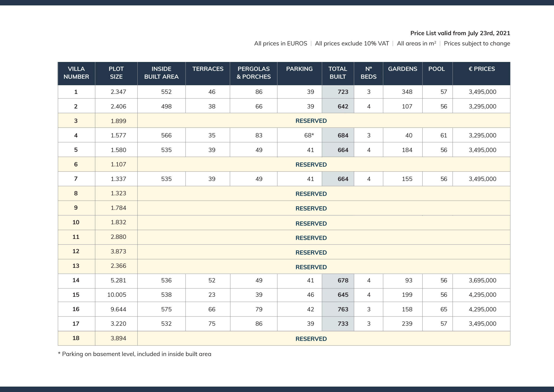Click the PLOT SIZE column header
The image size is (554, 392).
pos(116,73)
